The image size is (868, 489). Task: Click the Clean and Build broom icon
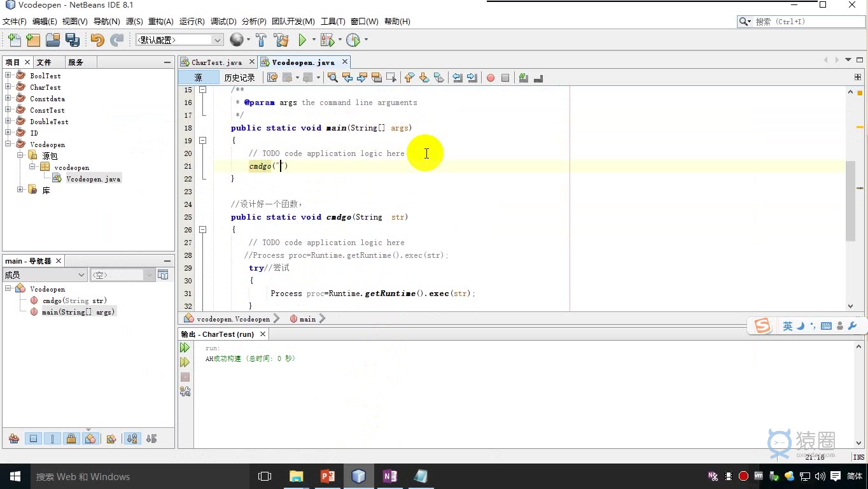tap(281, 40)
